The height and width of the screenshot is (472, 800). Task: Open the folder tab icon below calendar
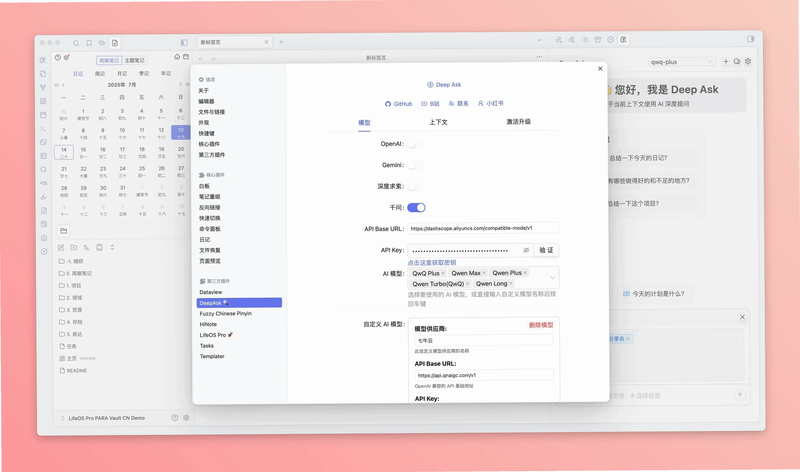click(64, 231)
